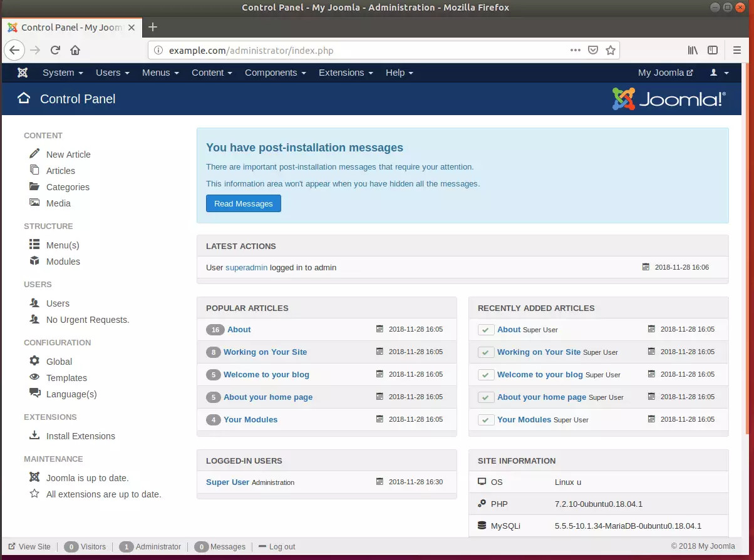Click the home icon beside Control Panel
The width and height of the screenshot is (754, 560).
tap(24, 98)
